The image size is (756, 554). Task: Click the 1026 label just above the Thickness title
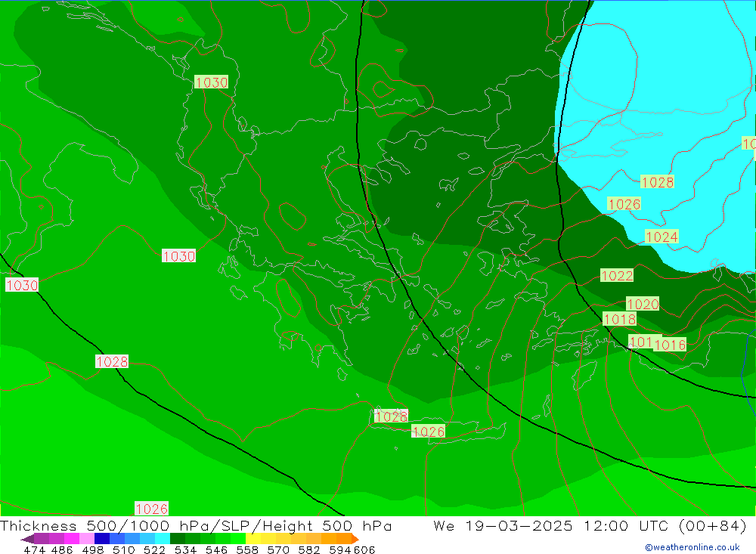click(151, 509)
